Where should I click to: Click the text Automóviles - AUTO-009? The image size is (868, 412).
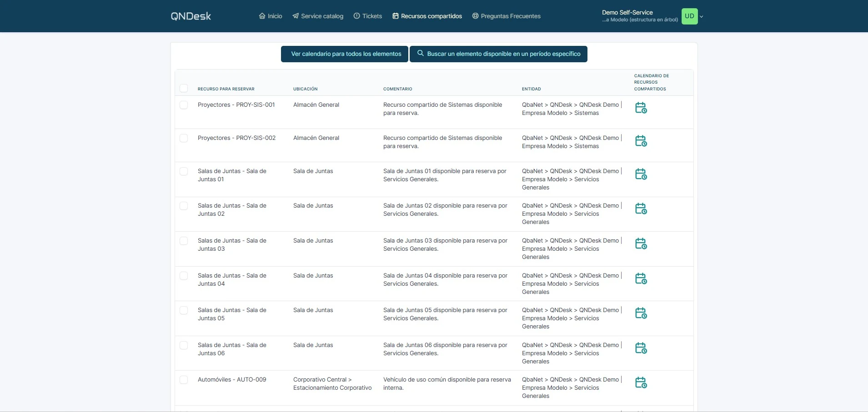tap(232, 380)
